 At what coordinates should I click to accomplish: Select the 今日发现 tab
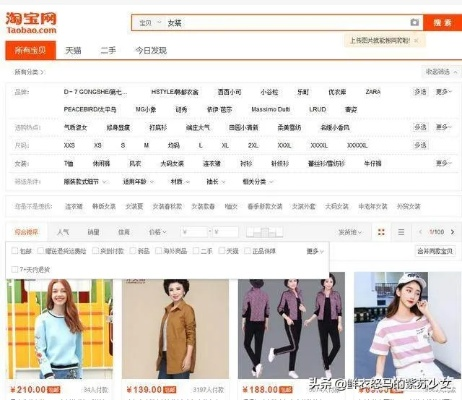tap(151, 50)
